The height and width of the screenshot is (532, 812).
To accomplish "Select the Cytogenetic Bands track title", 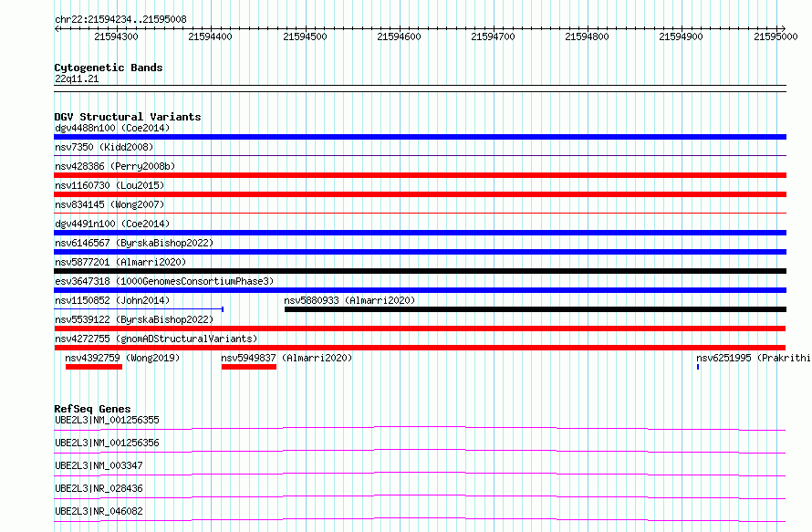I will tap(109, 68).
